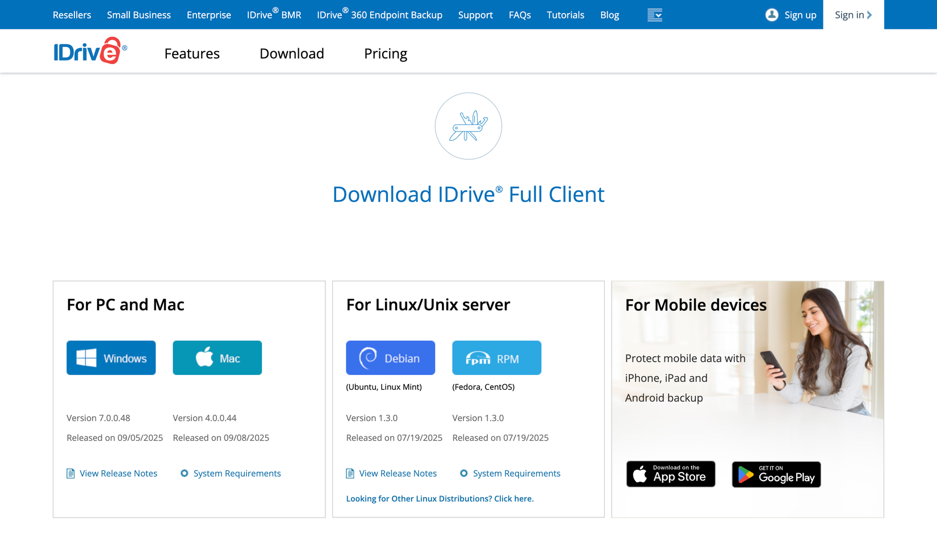Screen dimensions: 937x560
Task: Click Protect mobile data description text
Action: [x=685, y=378]
